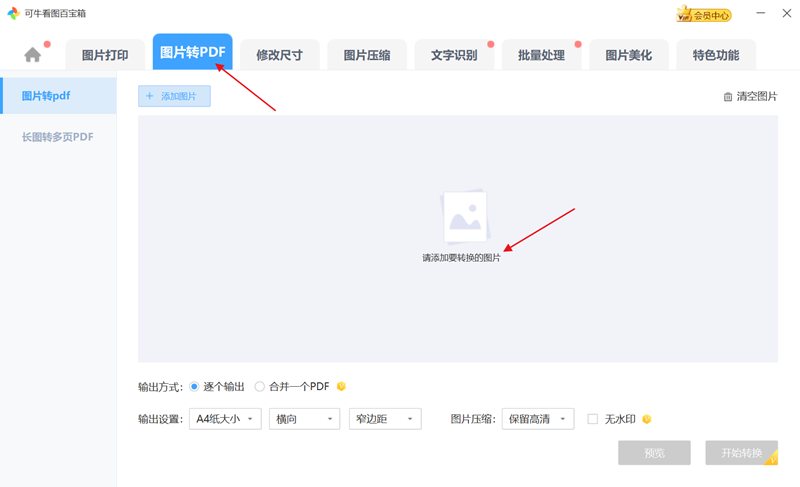Select the 图片转PDF tab

click(192, 52)
